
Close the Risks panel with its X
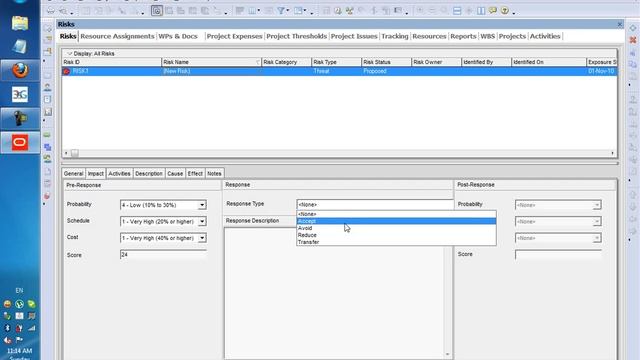coord(620,24)
